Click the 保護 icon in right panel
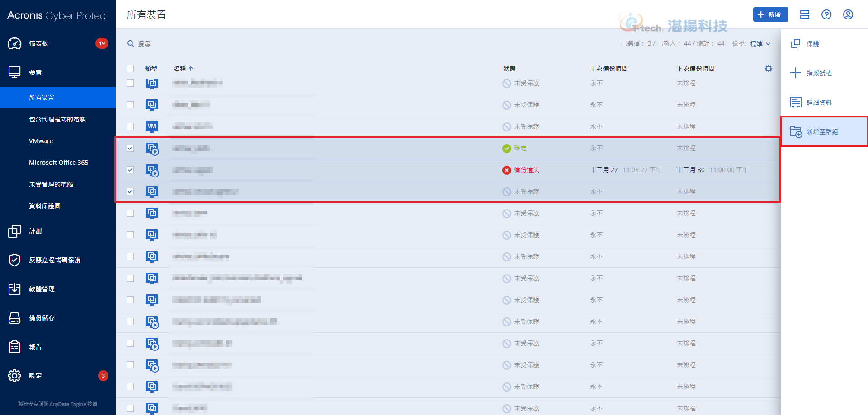The width and height of the screenshot is (868, 415). (796, 43)
